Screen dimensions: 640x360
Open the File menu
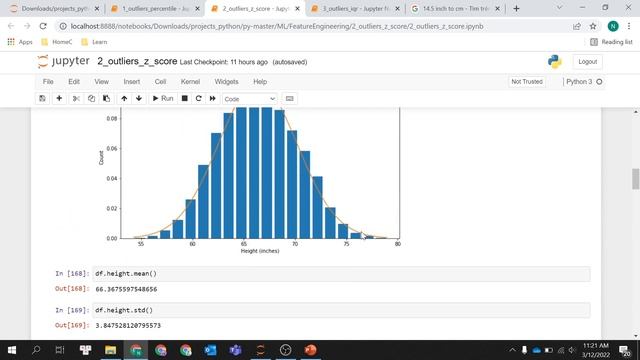coord(48,82)
